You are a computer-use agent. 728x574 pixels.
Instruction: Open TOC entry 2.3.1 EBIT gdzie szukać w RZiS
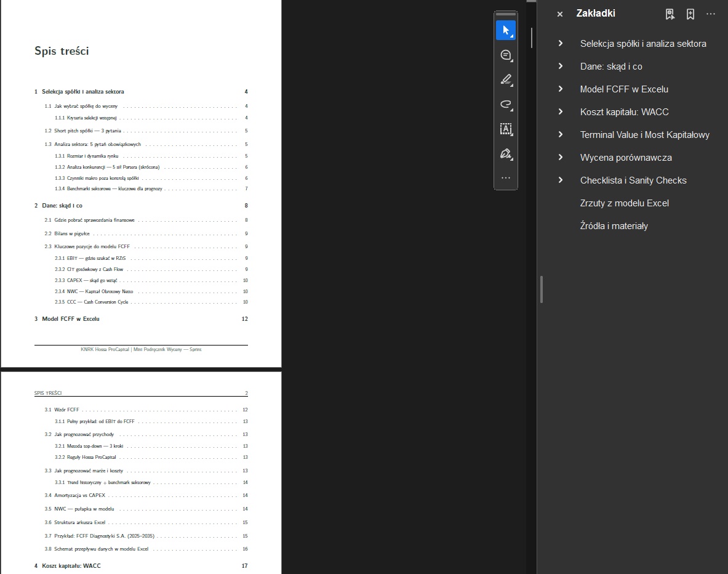pyautogui.click(x=151, y=258)
